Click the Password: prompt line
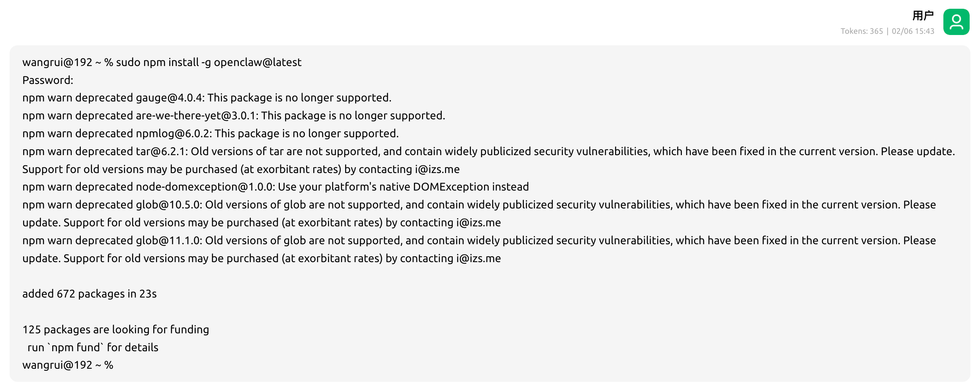This screenshot has height=389, width=980. coord(48,80)
